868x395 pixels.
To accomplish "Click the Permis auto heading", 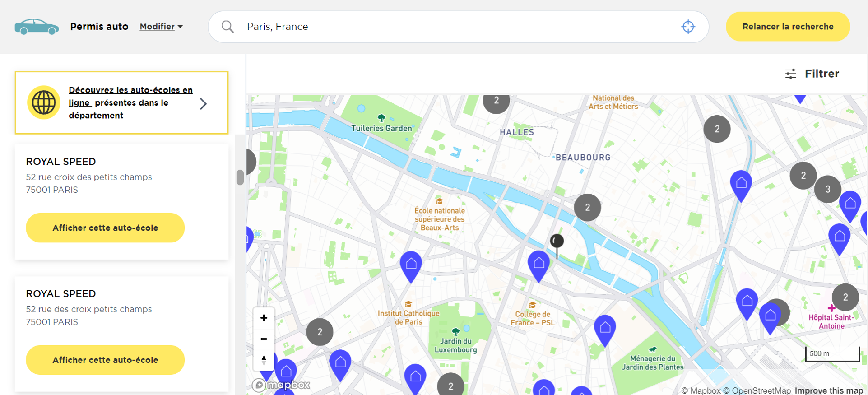I will click(99, 27).
